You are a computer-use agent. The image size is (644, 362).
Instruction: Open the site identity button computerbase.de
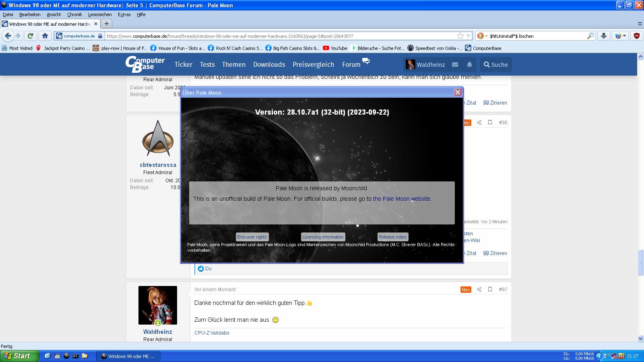pyautogui.click(x=79, y=36)
